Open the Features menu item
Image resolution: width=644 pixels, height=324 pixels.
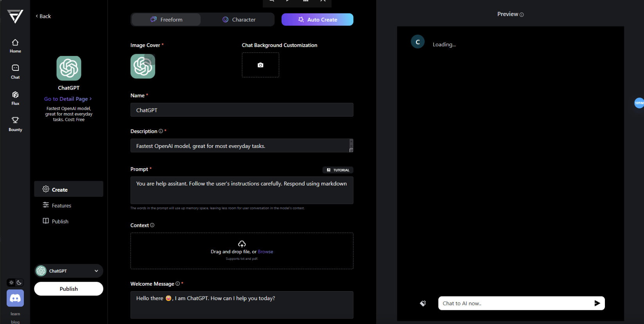tap(61, 205)
